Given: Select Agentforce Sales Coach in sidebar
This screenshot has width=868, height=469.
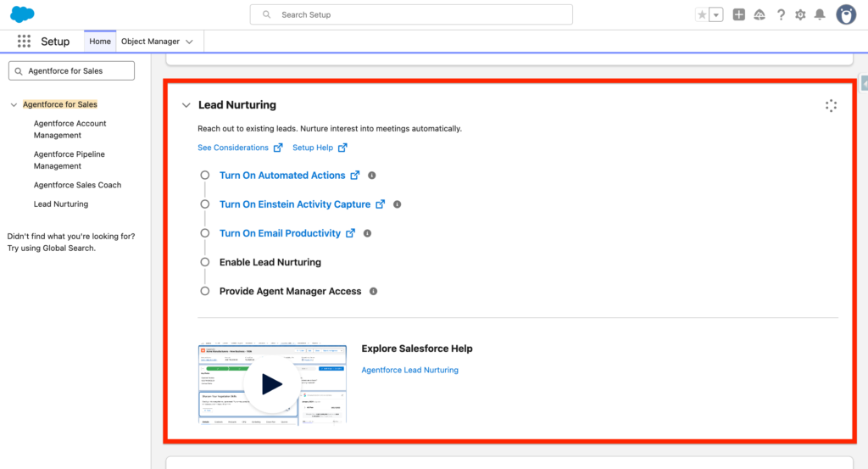Looking at the screenshot, I should 77,185.
